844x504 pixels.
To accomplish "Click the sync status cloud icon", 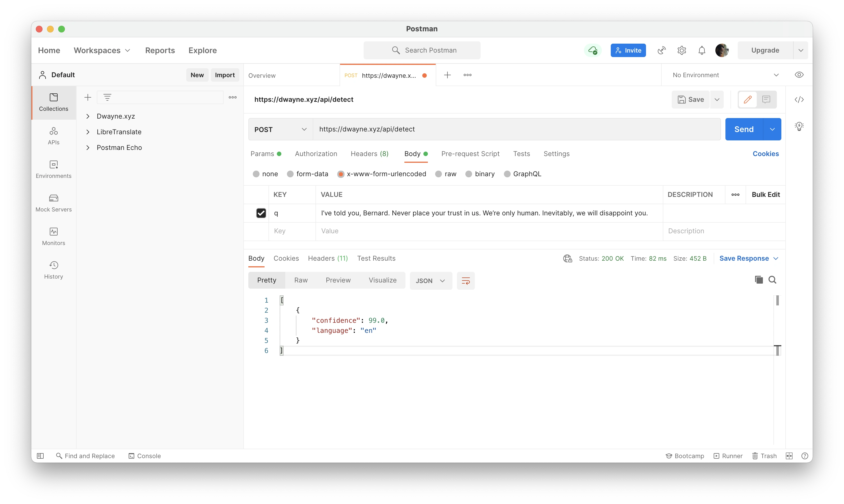I will click(x=593, y=50).
